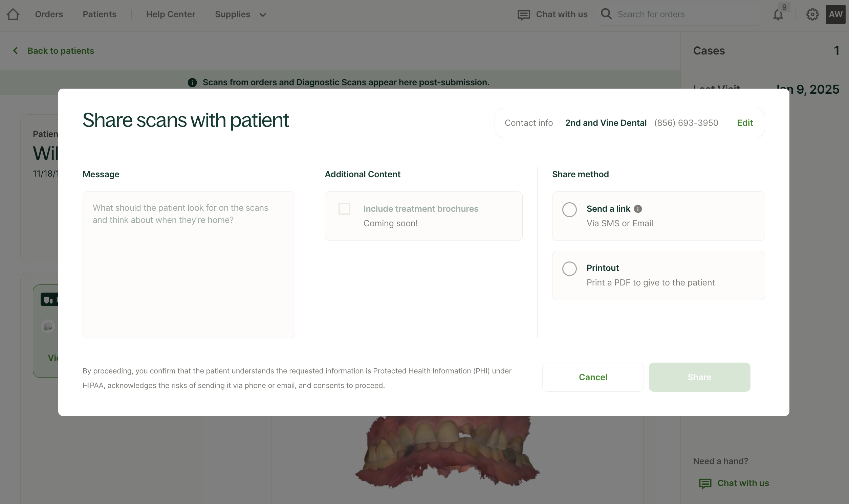
Task: Select the Printout radio button
Action: [x=569, y=269]
